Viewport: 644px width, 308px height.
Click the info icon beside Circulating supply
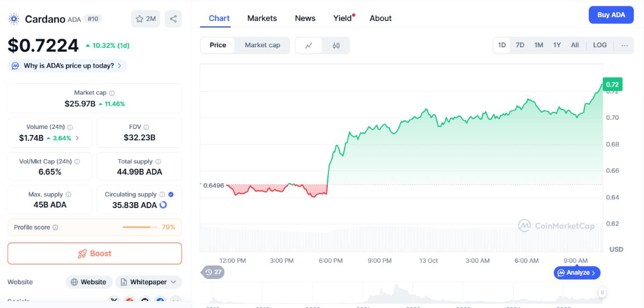[162, 195]
